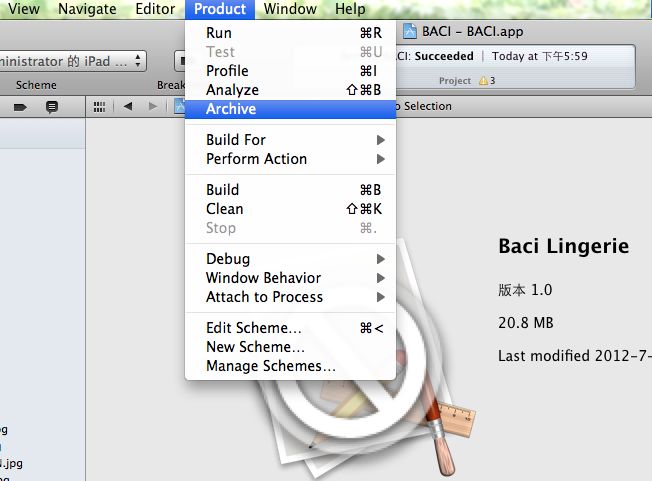Expand Attach to Process submenu
This screenshot has width=652, height=481.
click(x=290, y=297)
